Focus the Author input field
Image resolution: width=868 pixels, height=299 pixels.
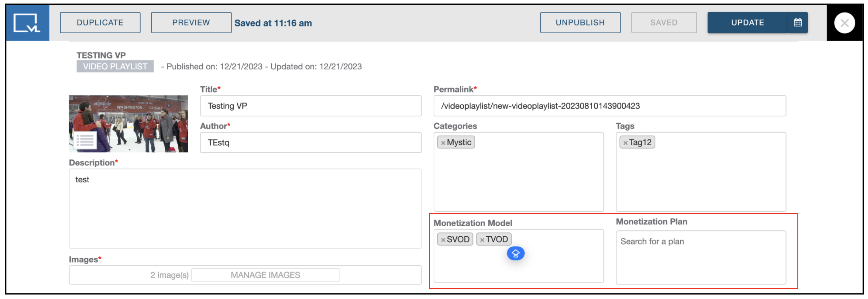pos(310,142)
